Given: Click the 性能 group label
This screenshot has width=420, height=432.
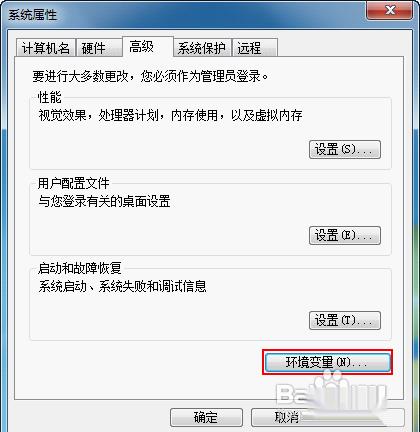Looking at the screenshot, I should point(49,97).
